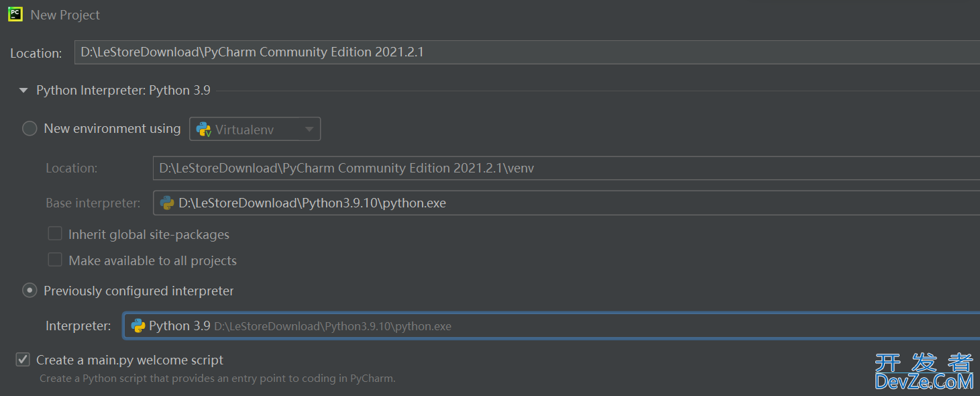Click the top Location: label
Screen dimensions: 980x396
pos(36,53)
